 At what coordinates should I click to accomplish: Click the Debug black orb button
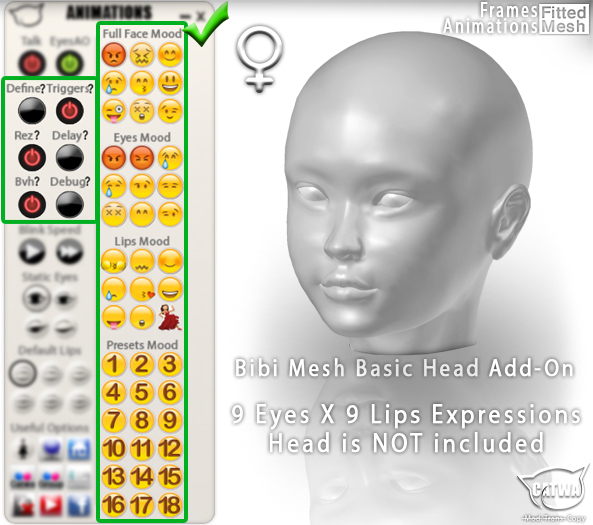tap(70, 205)
